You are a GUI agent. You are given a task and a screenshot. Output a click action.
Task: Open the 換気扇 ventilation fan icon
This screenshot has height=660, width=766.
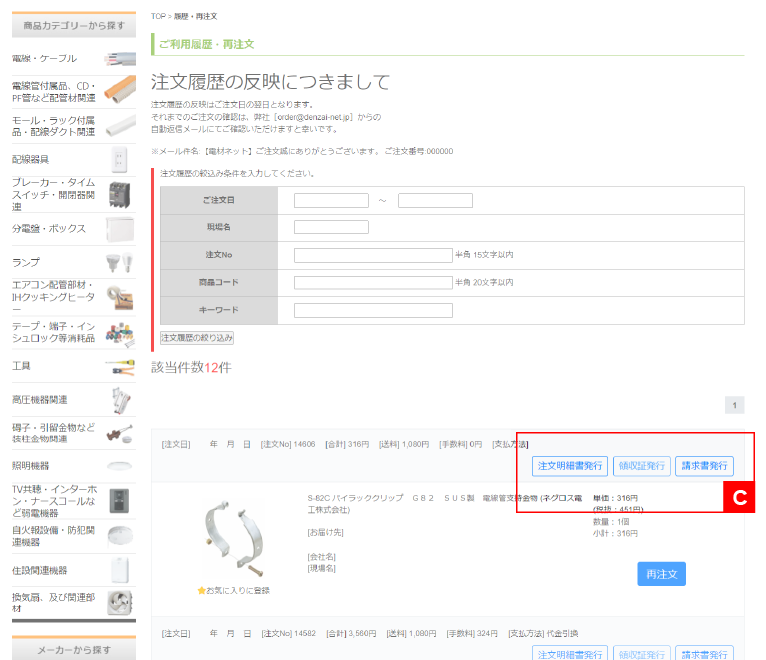[x=120, y=602]
